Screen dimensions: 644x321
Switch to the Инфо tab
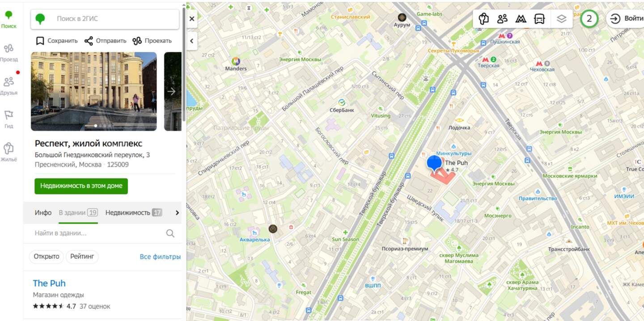[43, 213]
